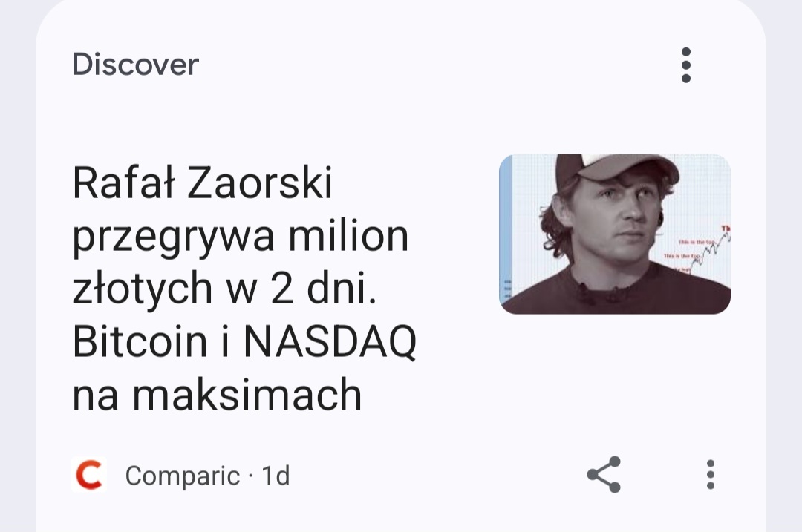Click the word "Bitcoin" in the headline
Screen dimensions: 802x532
coord(140,342)
